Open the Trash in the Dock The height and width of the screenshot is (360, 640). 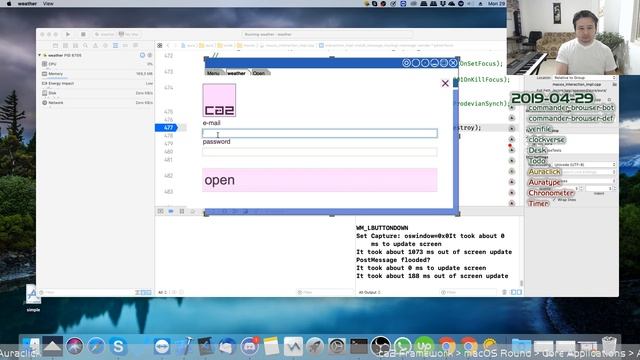(x=609, y=346)
